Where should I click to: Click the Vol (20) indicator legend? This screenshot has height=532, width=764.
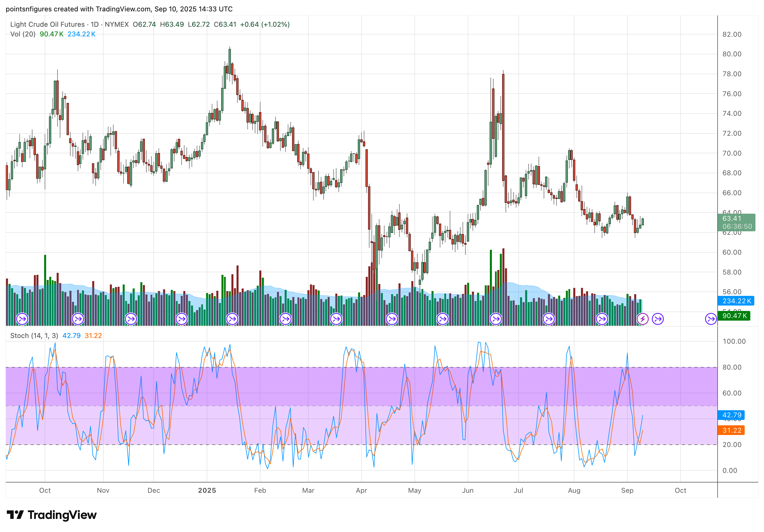tap(22, 34)
